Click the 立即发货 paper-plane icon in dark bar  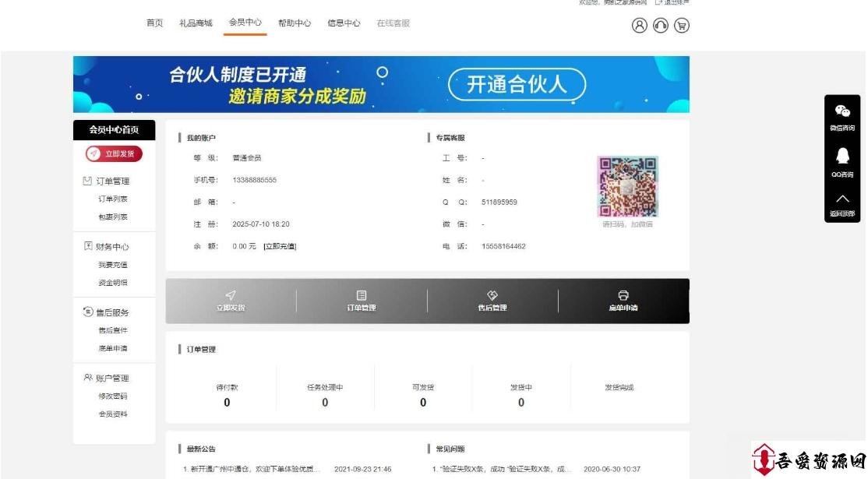click(231, 295)
